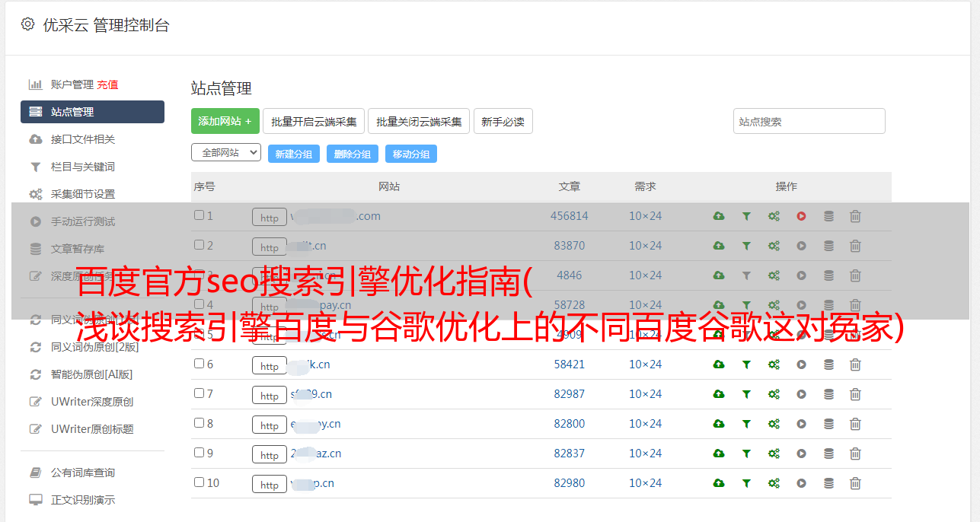980x522 pixels.
Task: Tick the checkbox for row 7
Action: coord(199,393)
